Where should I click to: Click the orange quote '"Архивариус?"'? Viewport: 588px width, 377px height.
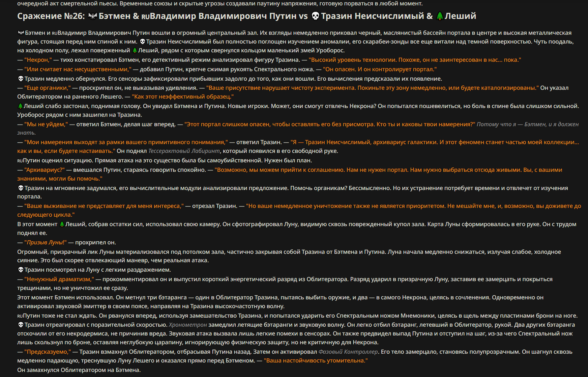(x=45, y=170)
